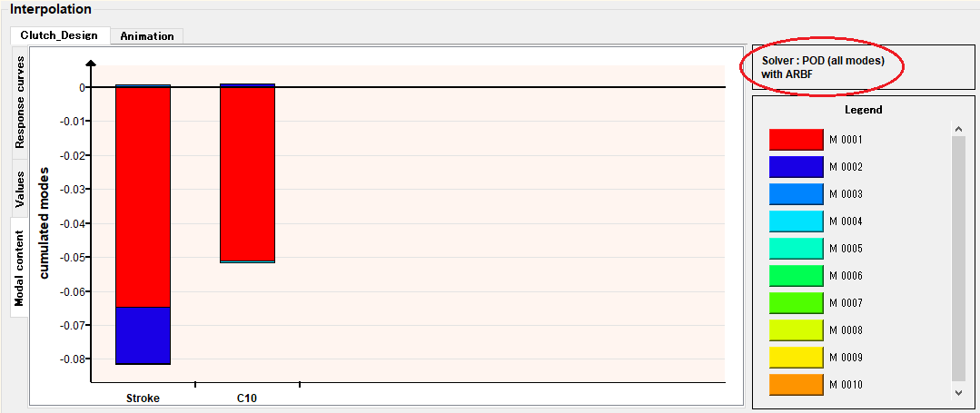Select the M 0003 blue legend swatch

tap(796, 194)
